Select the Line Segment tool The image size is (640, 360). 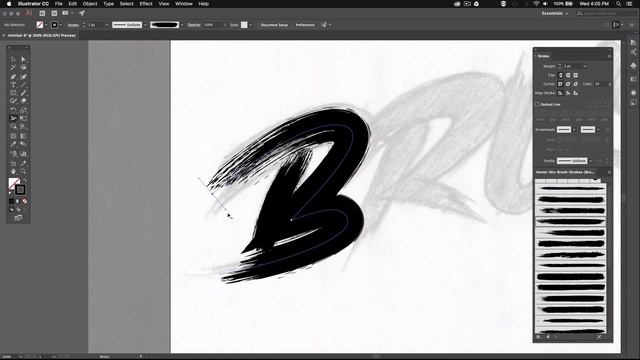pos(23,84)
